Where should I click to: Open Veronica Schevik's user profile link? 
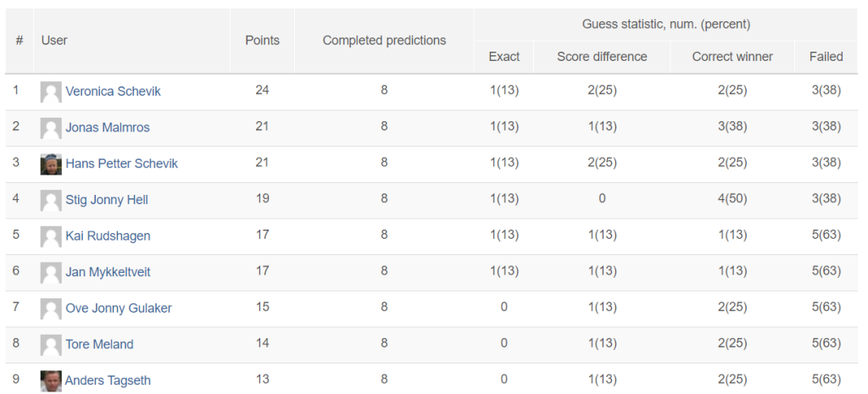pyautogui.click(x=113, y=92)
